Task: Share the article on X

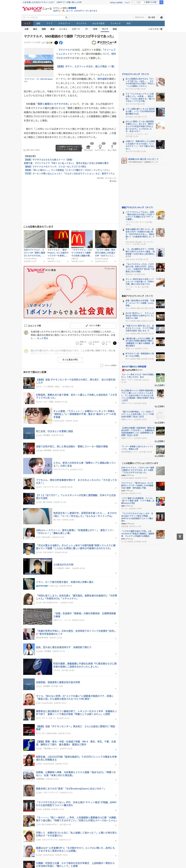Action: [x=56, y=43]
